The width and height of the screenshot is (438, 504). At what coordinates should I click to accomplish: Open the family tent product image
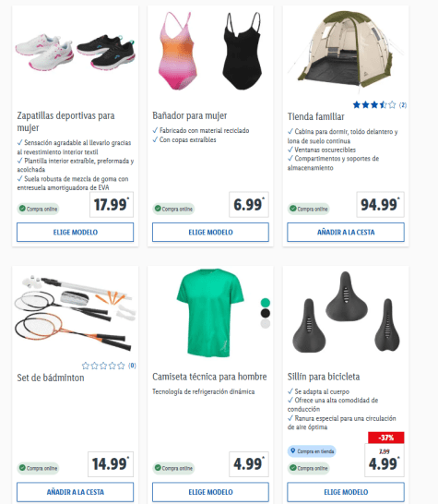coord(346,50)
